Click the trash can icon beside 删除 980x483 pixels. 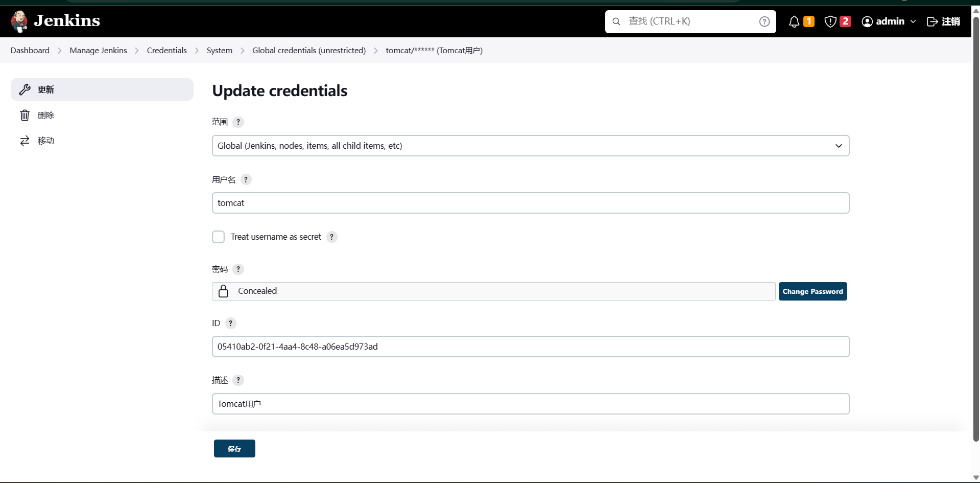click(x=25, y=115)
